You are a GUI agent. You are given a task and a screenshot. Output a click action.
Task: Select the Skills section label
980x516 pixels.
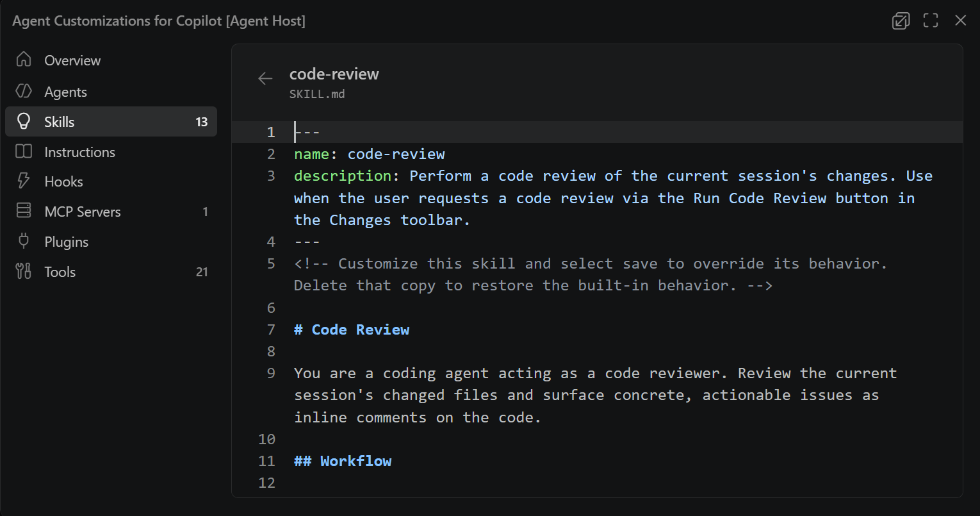point(60,122)
